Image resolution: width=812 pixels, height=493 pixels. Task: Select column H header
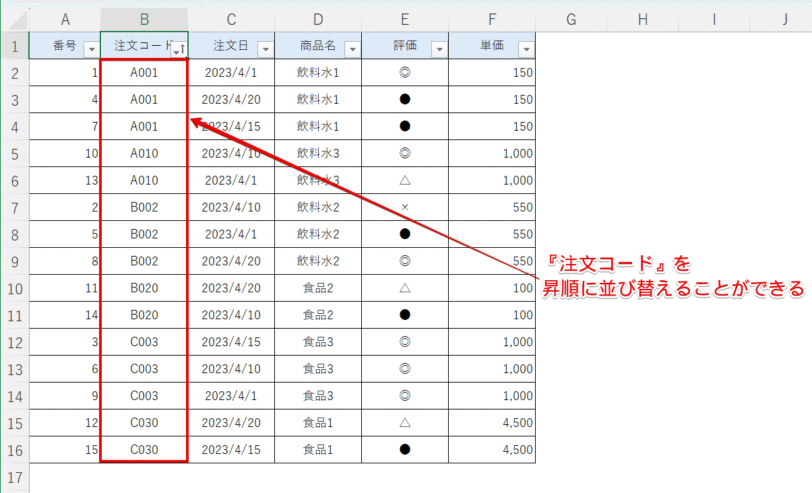643,20
